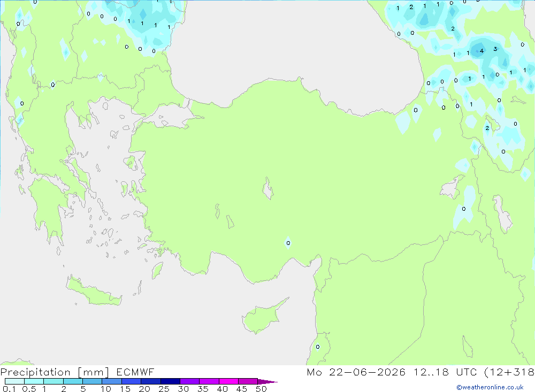Click the legend label '35'

(203, 389)
